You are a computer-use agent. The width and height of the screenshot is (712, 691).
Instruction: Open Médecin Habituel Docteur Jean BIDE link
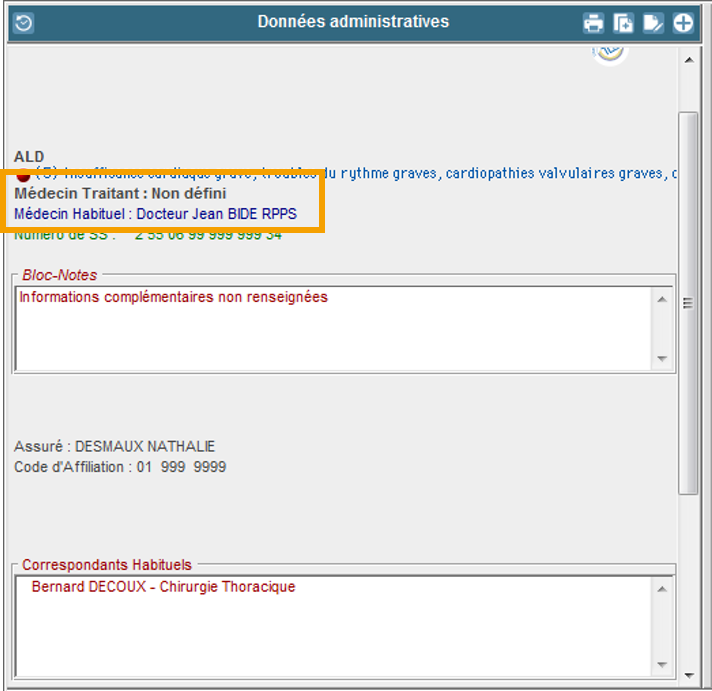155,214
